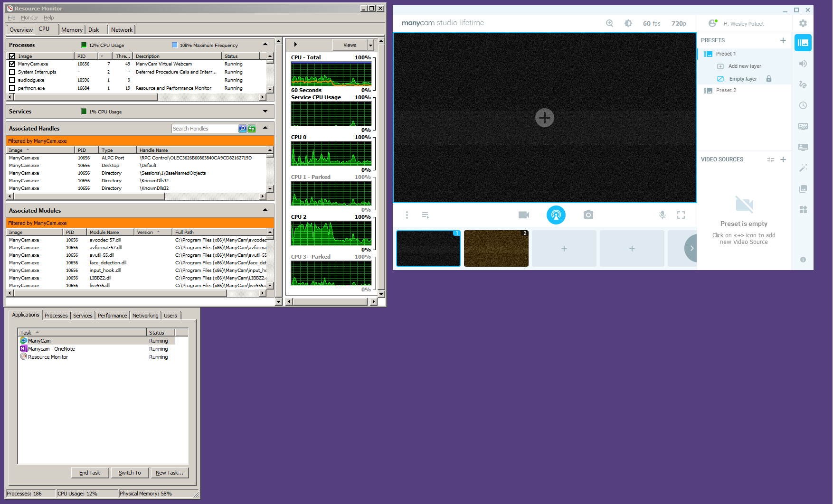Open the H. Wesley Poteet account
The height and width of the screenshot is (504, 833).
[744, 23]
